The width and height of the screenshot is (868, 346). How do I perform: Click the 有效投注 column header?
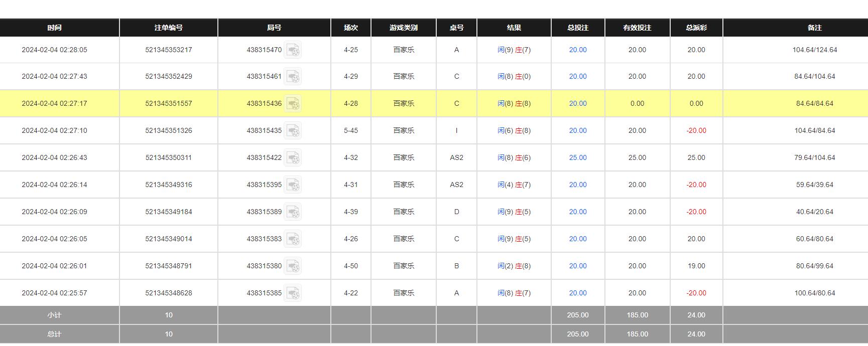coord(637,28)
